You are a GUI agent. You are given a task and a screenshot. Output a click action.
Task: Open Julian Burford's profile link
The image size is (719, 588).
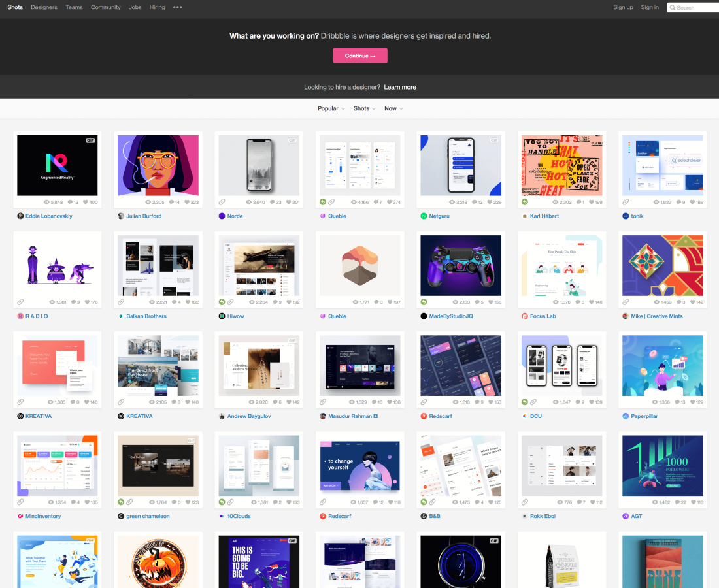(144, 216)
